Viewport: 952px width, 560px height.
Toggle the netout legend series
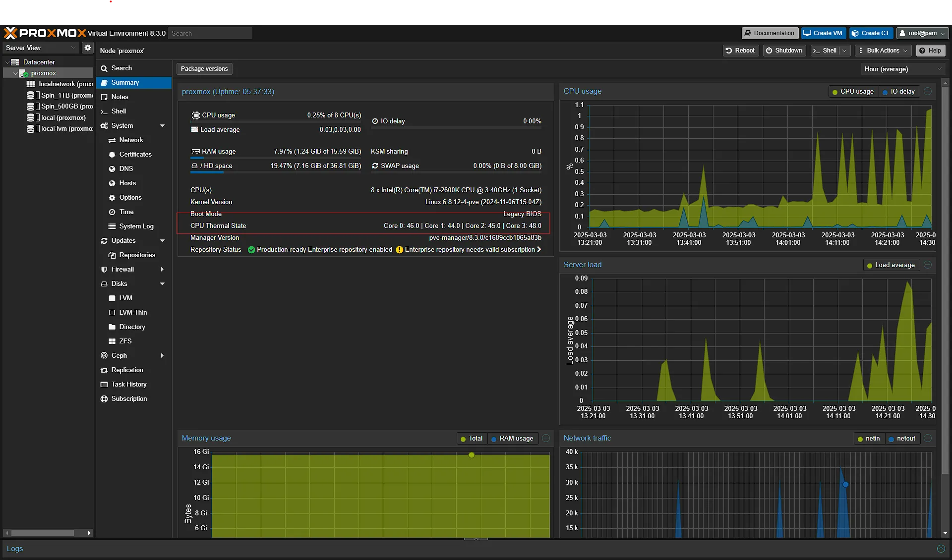click(902, 439)
